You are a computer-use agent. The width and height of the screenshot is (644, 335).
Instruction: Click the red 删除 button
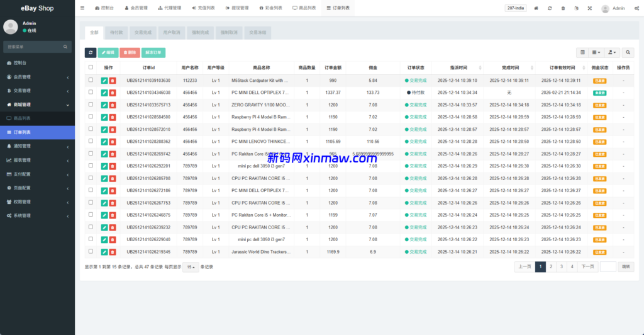[x=130, y=53]
